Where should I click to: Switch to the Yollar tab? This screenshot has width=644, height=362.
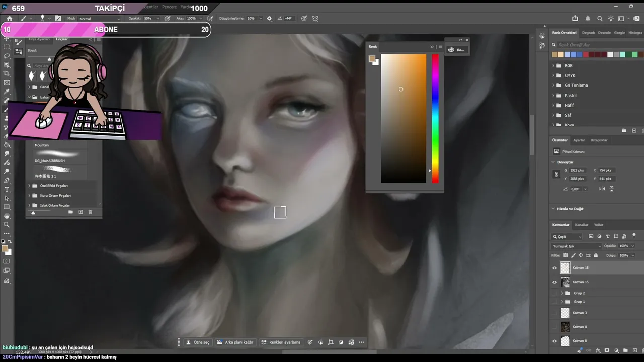click(598, 225)
